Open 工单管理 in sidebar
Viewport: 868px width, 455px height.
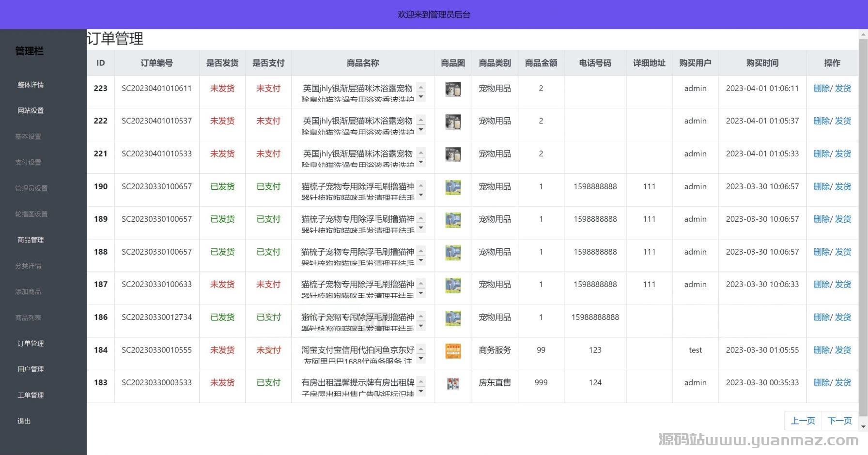pos(31,395)
